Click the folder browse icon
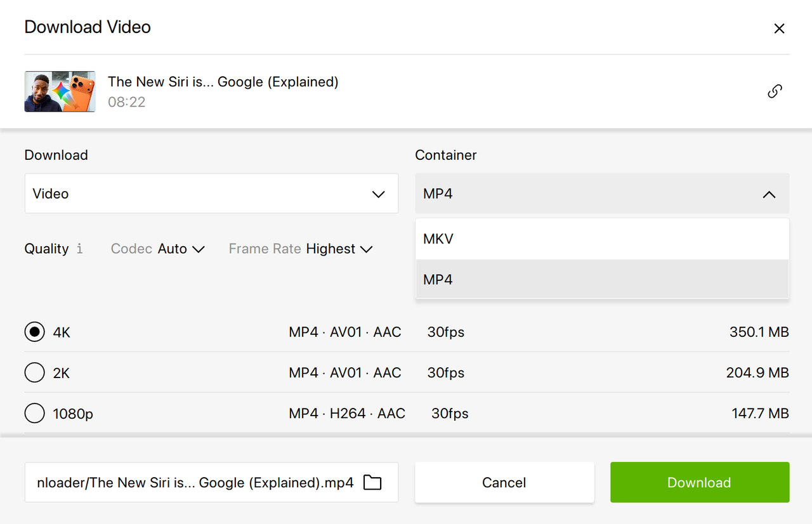The width and height of the screenshot is (812, 524). [372, 483]
